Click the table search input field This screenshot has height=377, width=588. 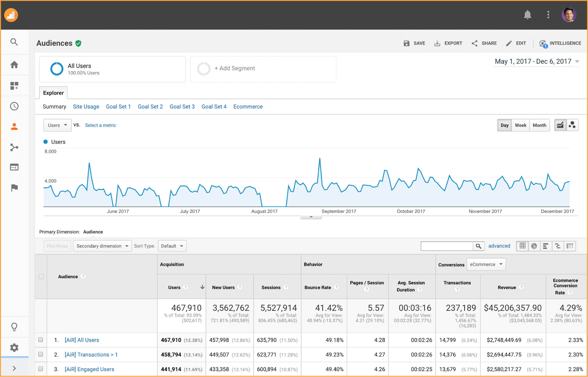click(447, 246)
